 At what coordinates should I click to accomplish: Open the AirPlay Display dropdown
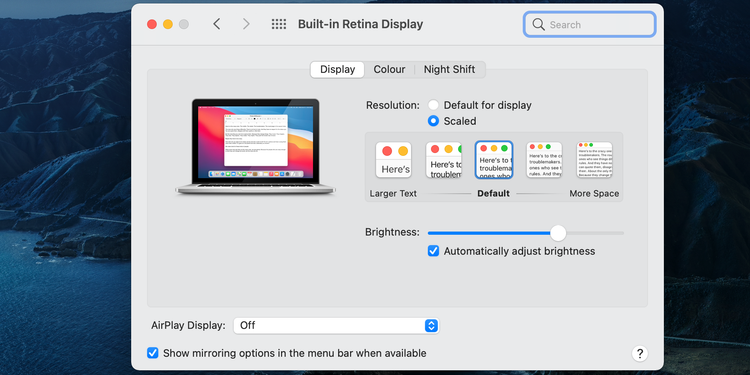(336, 326)
